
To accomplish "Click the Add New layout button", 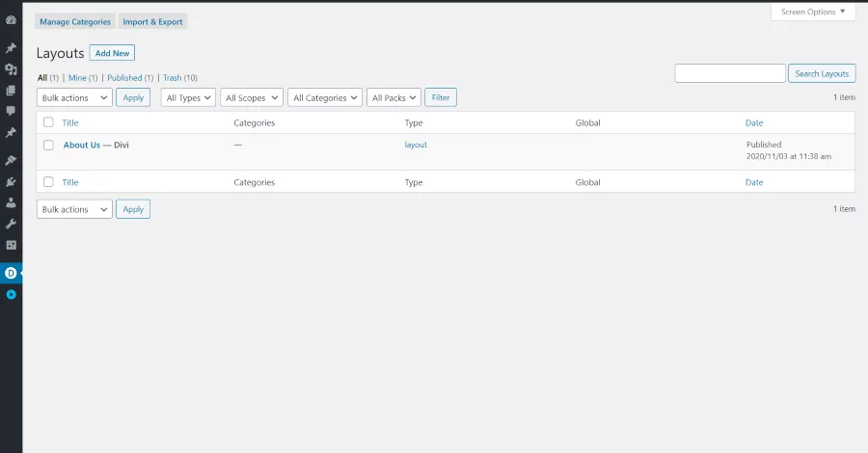I will [x=113, y=53].
